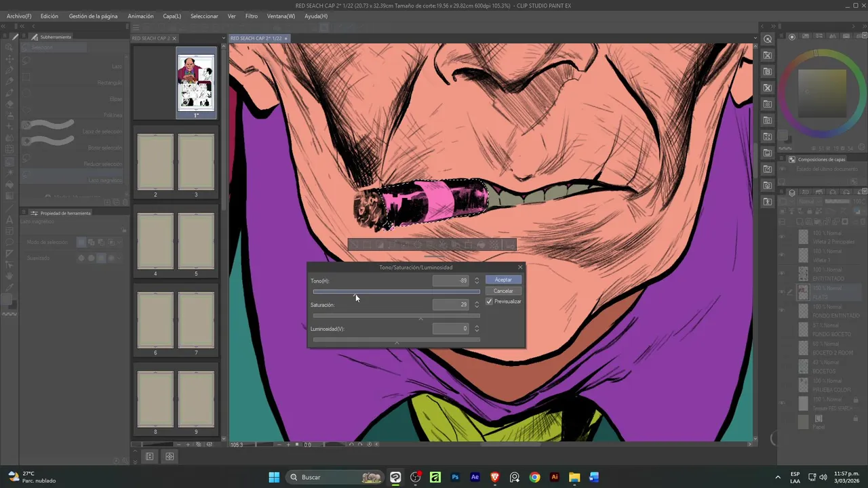Hide the FONDO ENTINTADO layer

pyautogui.click(x=782, y=310)
